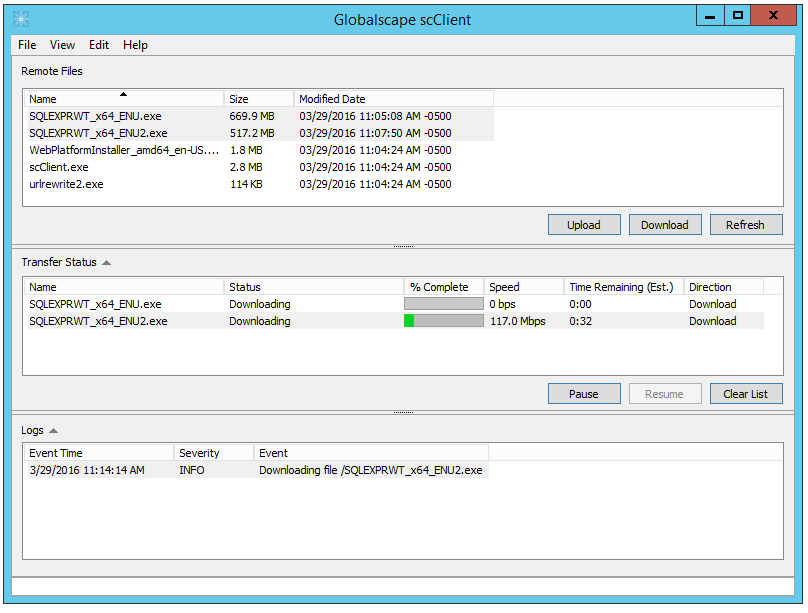Screen dimensions: 808x613
Task: Open the Edit menu
Action: (x=99, y=45)
